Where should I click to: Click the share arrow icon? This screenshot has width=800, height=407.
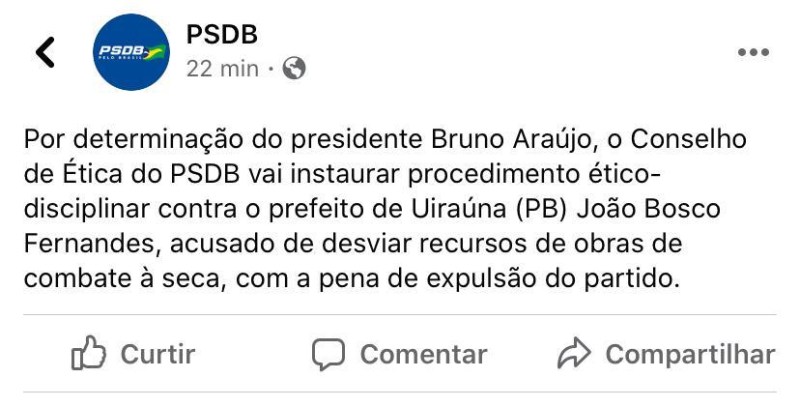[575, 354]
